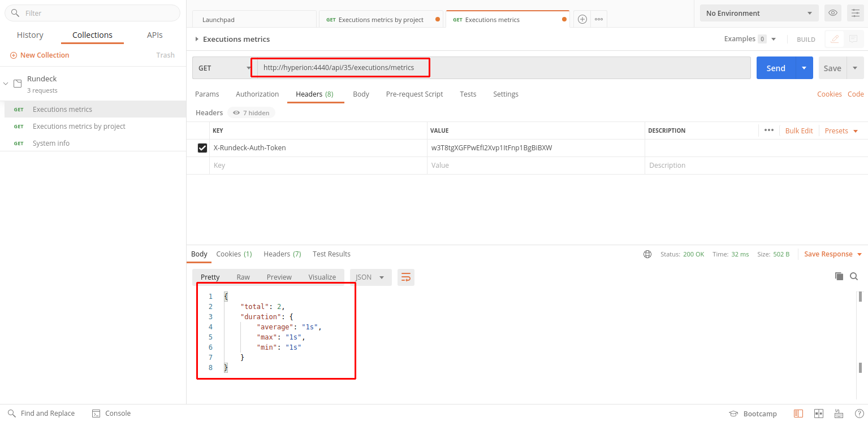Toggle visibility of hidden headers
Viewport: 868px width, 422px height.
251,112
